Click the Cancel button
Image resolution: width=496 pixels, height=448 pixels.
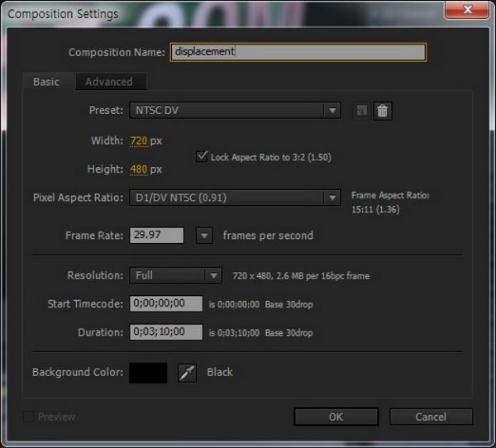pos(431,417)
